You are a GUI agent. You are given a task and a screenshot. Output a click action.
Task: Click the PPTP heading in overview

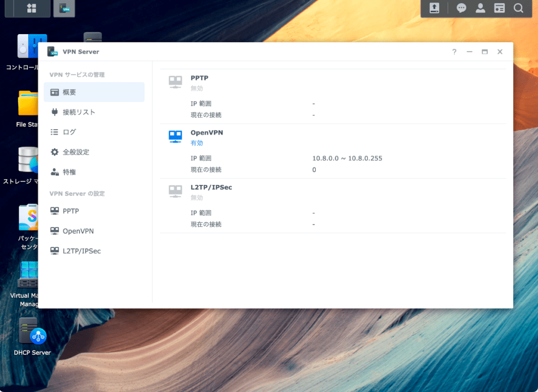[199, 78]
